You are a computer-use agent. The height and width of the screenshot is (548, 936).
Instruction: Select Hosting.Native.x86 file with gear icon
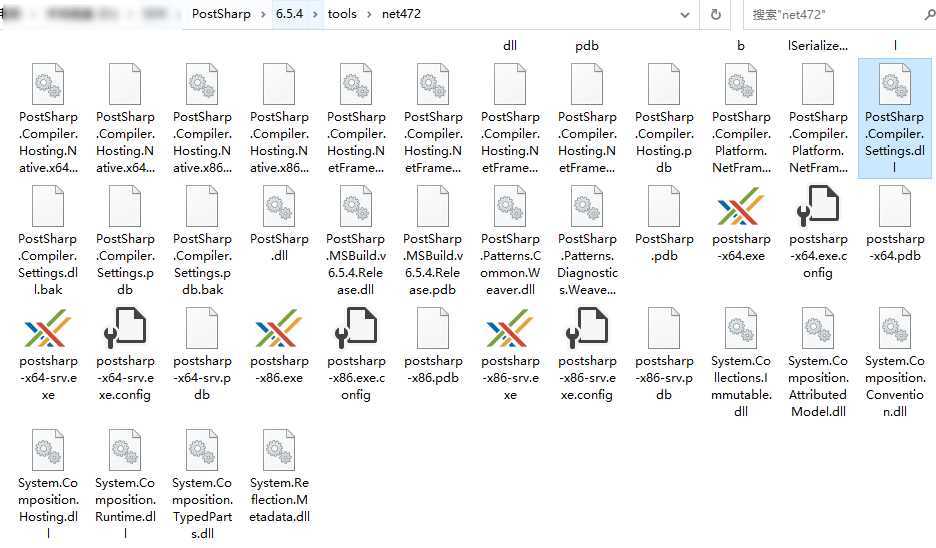coord(202,119)
